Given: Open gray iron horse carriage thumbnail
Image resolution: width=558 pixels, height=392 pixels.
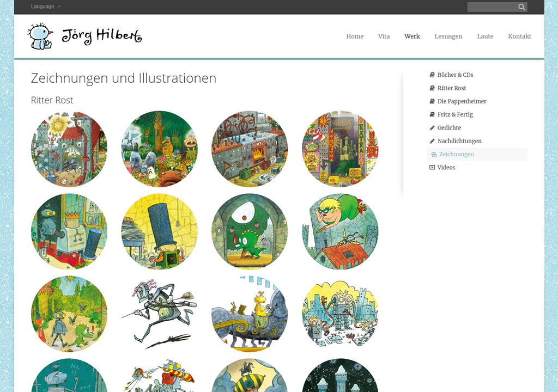Looking at the screenshot, I should [x=250, y=314].
